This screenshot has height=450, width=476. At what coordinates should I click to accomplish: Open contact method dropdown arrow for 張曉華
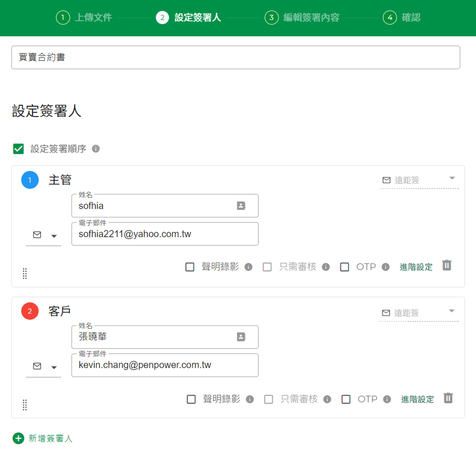click(x=54, y=367)
